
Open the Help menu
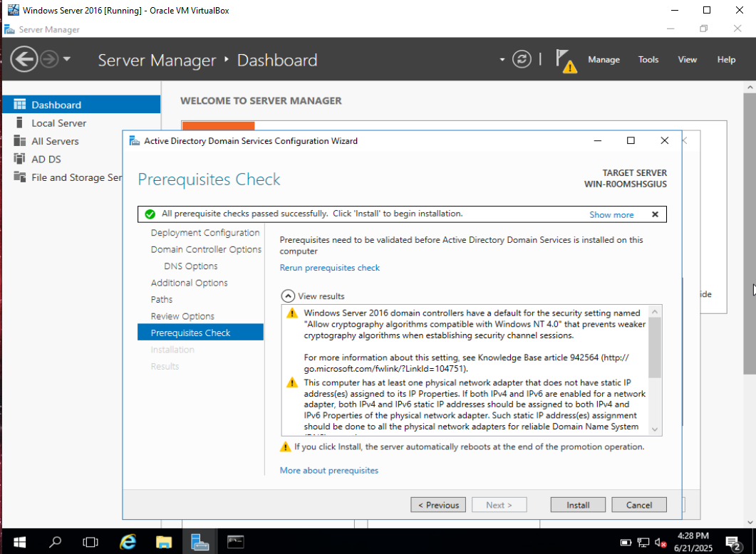(x=725, y=59)
